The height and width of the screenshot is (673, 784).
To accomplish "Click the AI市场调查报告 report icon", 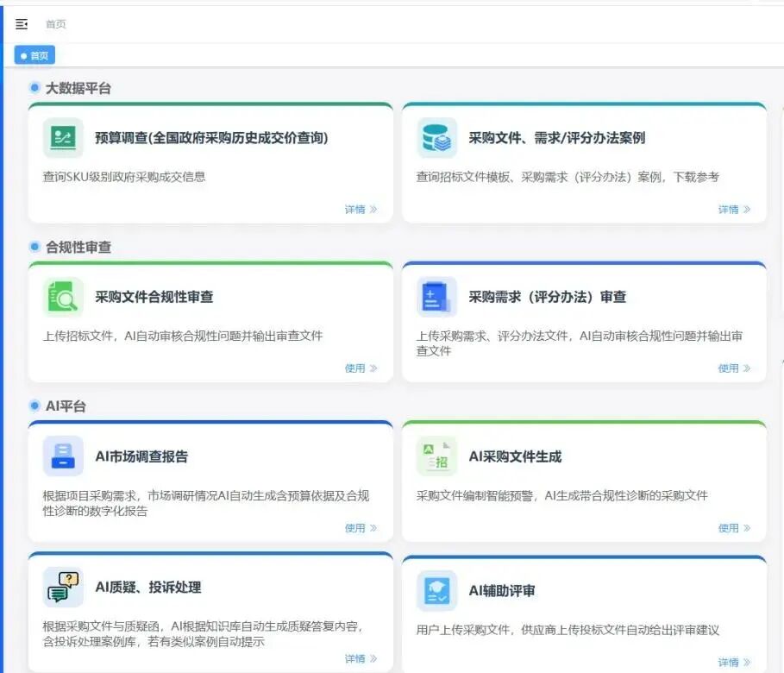I will [x=61, y=456].
